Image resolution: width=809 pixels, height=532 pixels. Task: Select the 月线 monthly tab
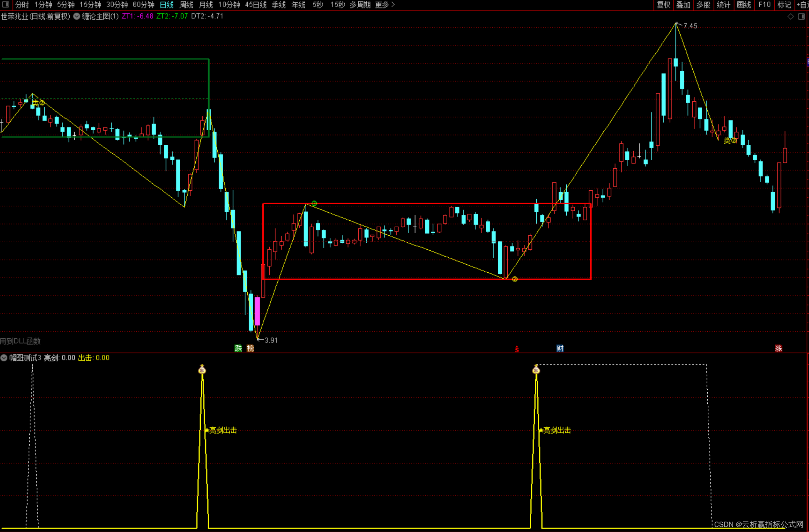tap(206, 5)
